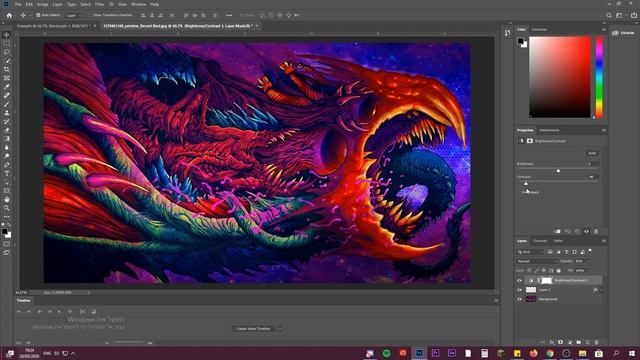Open the Layers panel flyout menu

pos(604,241)
